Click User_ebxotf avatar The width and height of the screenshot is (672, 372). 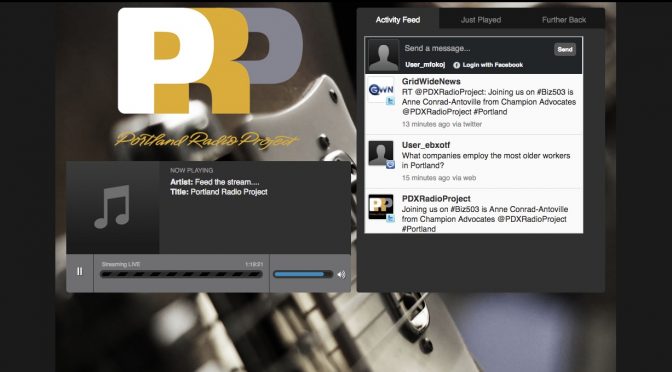(x=381, y=153)
